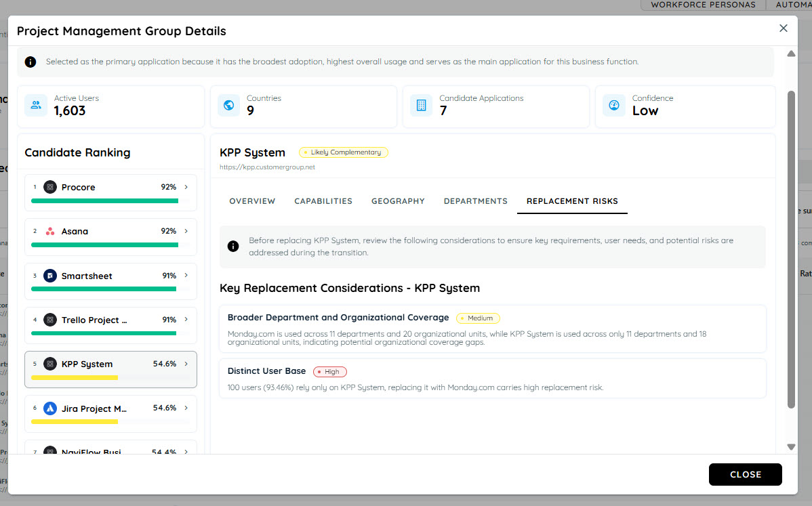
Task: Switch to the Capabilities tab
Action: pyautogui.click(x=323, y=201)
